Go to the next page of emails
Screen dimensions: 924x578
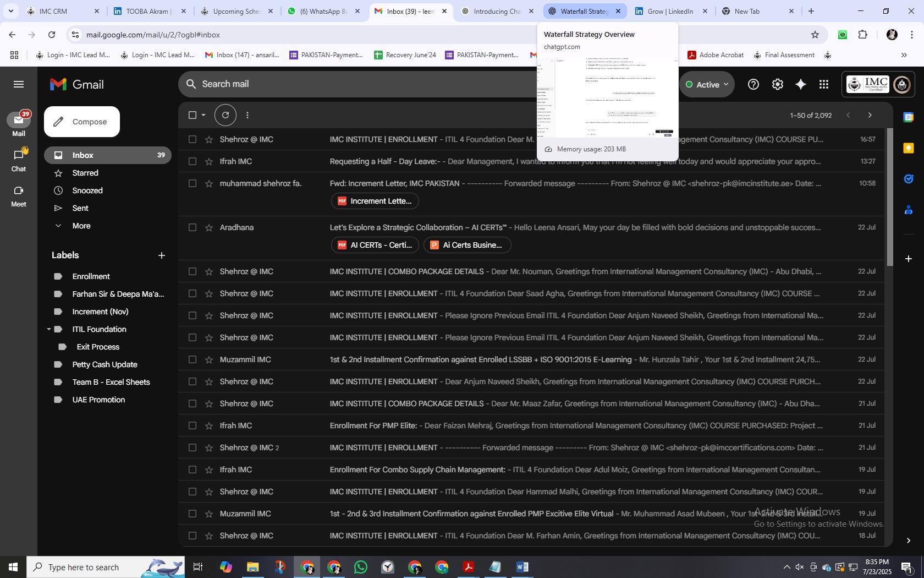point(870,115)
